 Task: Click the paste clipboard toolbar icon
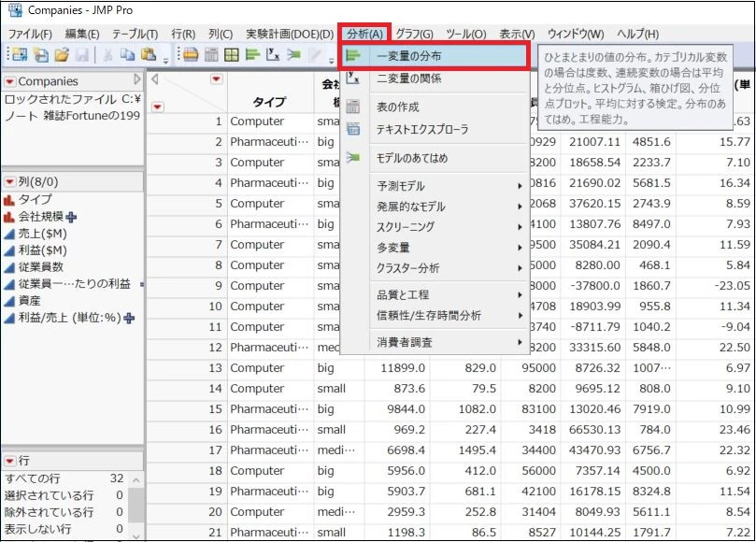click(149, 55)
